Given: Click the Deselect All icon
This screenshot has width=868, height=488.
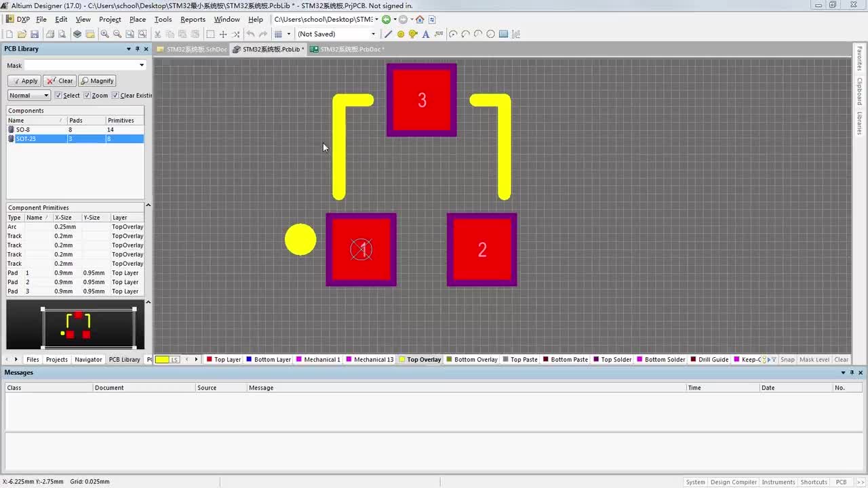Looking at the screenshot, I should (x=236, y=34).
